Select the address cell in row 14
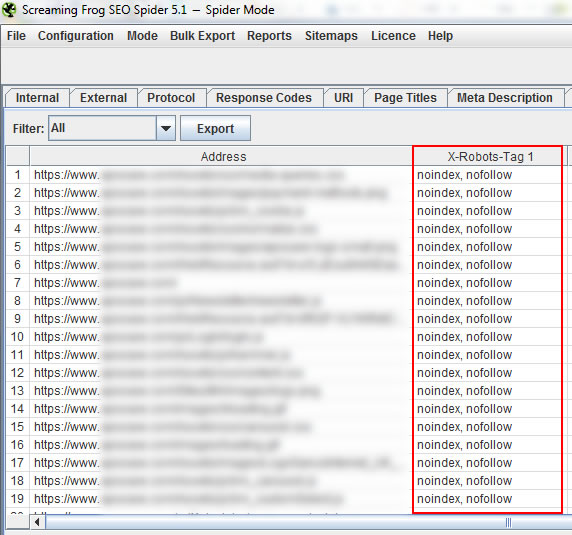 tap(221, 409)
